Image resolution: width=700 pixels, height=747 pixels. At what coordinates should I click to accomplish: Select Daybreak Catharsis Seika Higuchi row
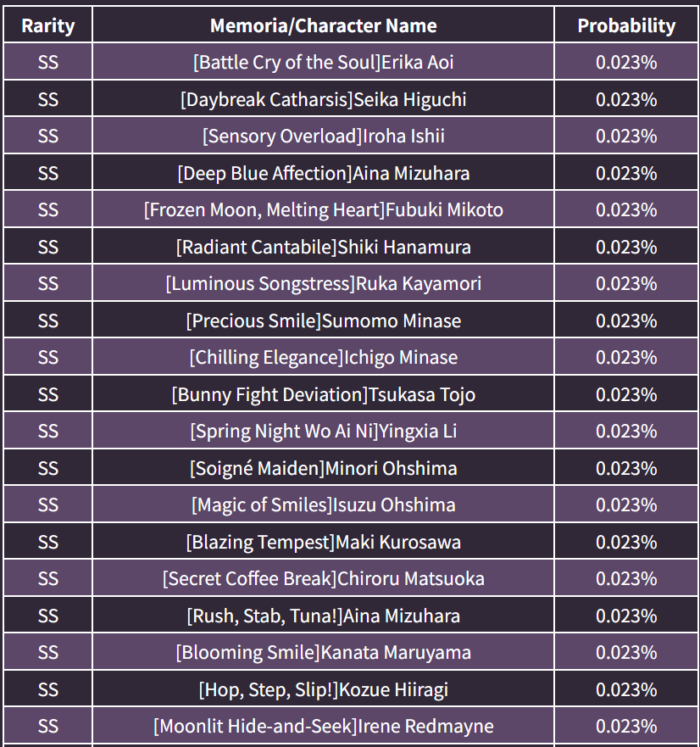[x=323, y=99]
